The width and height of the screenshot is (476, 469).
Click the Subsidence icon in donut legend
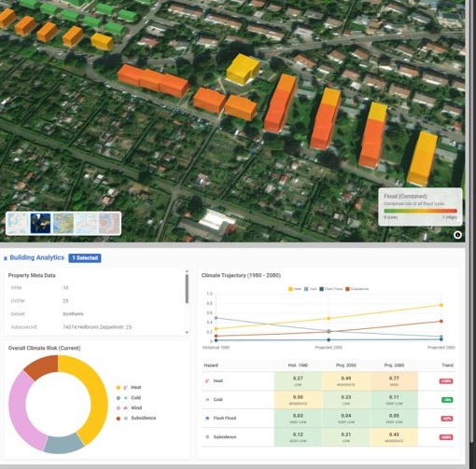click(x=126, y=418)
